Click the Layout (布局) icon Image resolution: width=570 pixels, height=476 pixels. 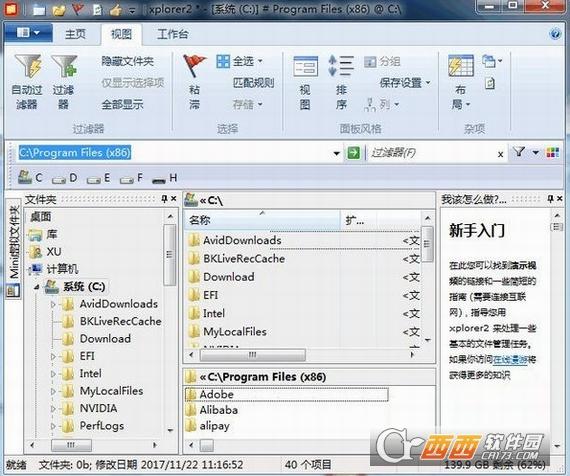click(461, 65)
